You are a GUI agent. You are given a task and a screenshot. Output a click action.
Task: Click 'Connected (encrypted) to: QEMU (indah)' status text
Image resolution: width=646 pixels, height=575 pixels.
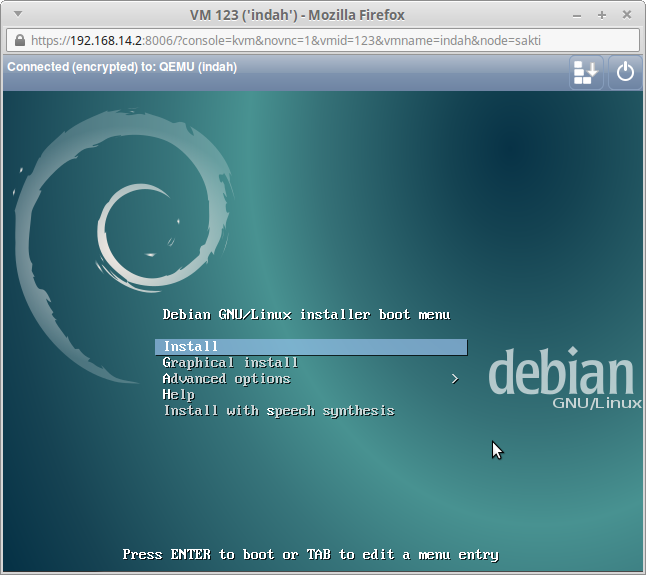point(122,67)
